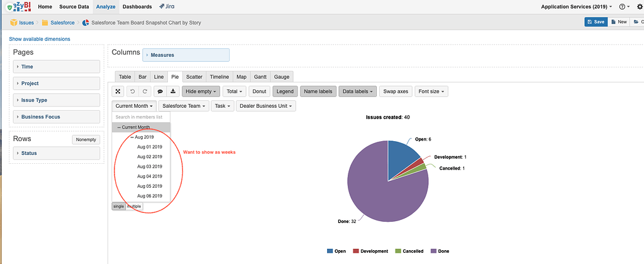The width and height of the screenshot is (644, 264).
Task: Toggle the Legend button
Action: (284, 91)
